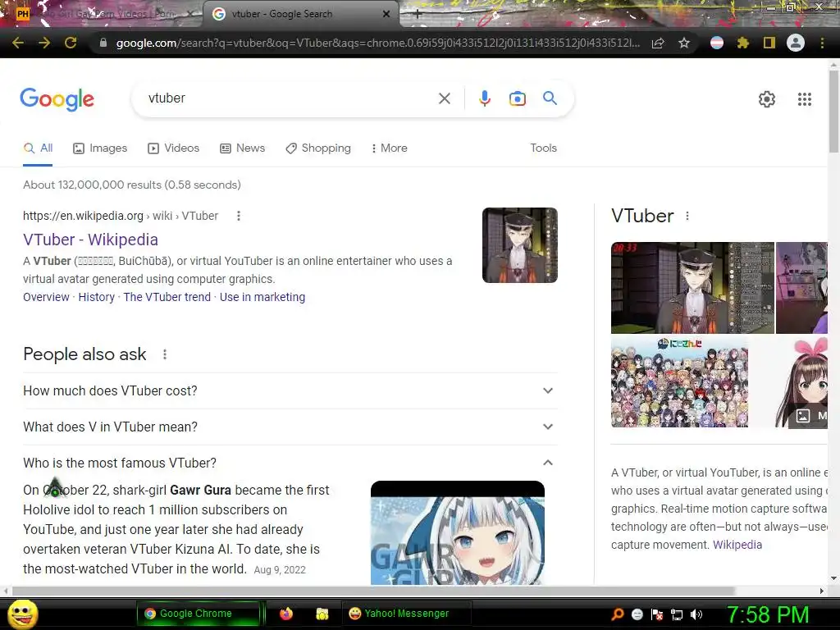Click the vertical page scrollbar
This screenshot has width=840, height=630.
(x=833, y=110)
